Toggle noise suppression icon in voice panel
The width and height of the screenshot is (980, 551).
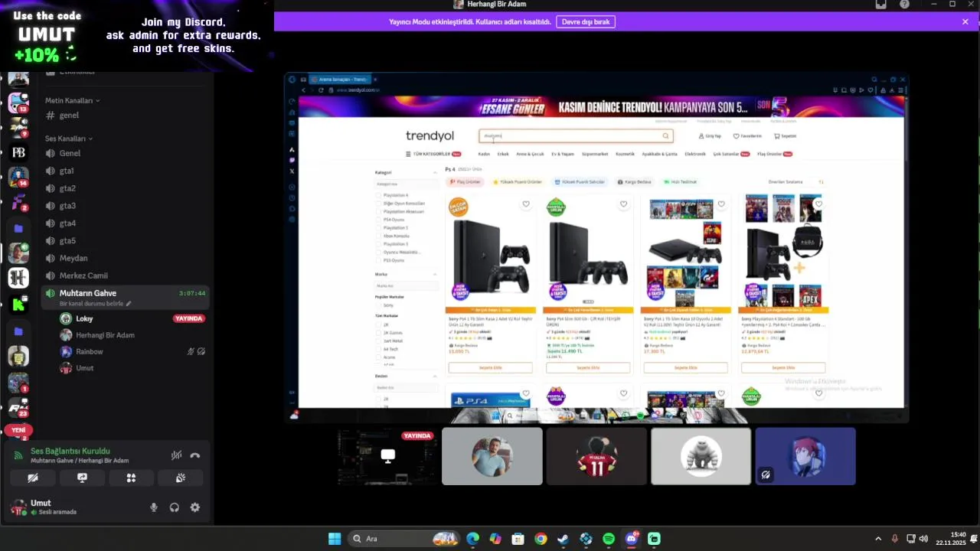coord(176,455)
